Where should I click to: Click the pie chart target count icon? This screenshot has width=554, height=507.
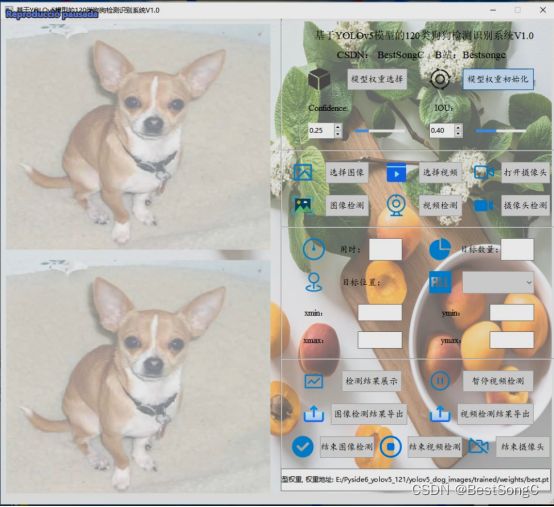[440, 249]
